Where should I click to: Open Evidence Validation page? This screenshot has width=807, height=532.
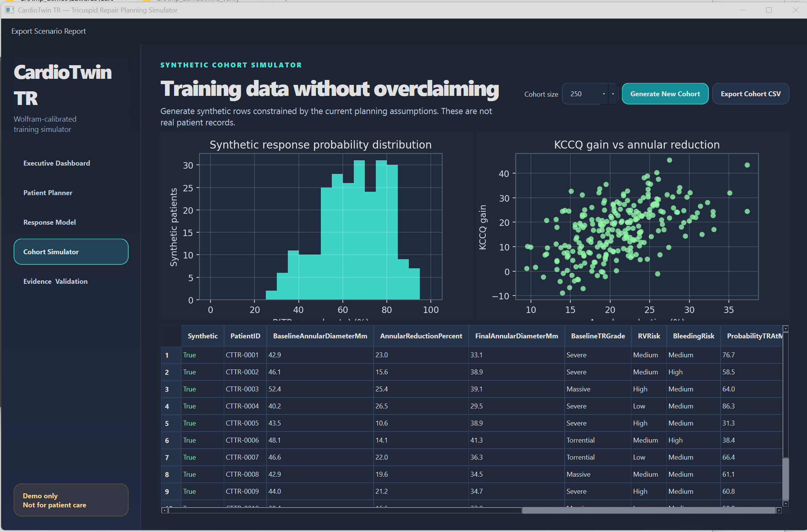tap(71, 281)
